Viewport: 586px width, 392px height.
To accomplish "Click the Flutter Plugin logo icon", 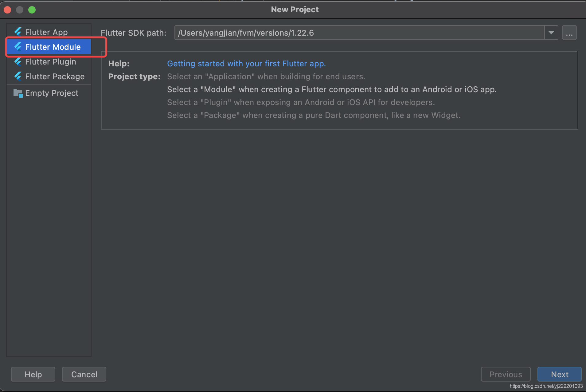I will coord(18,61).
